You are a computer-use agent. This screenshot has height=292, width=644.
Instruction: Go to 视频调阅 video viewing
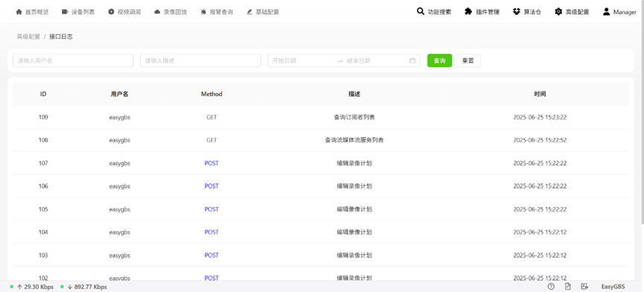click(124, 12)
